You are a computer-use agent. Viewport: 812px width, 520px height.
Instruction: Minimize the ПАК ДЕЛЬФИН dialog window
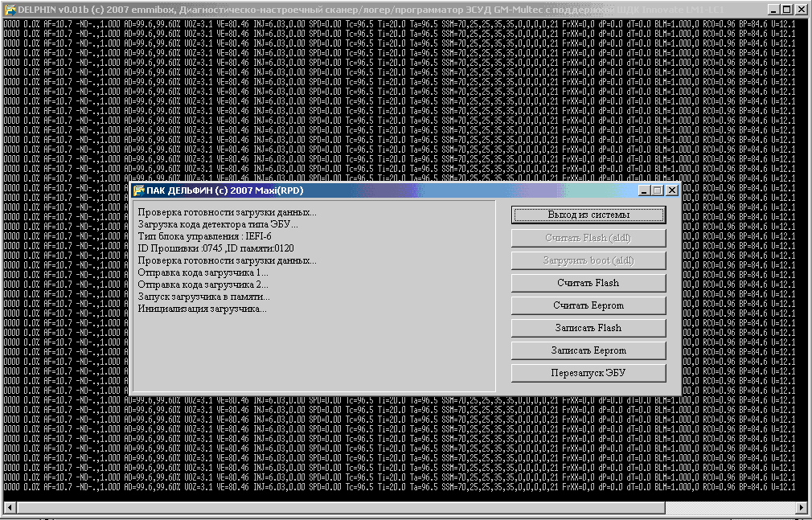point(645,190)
